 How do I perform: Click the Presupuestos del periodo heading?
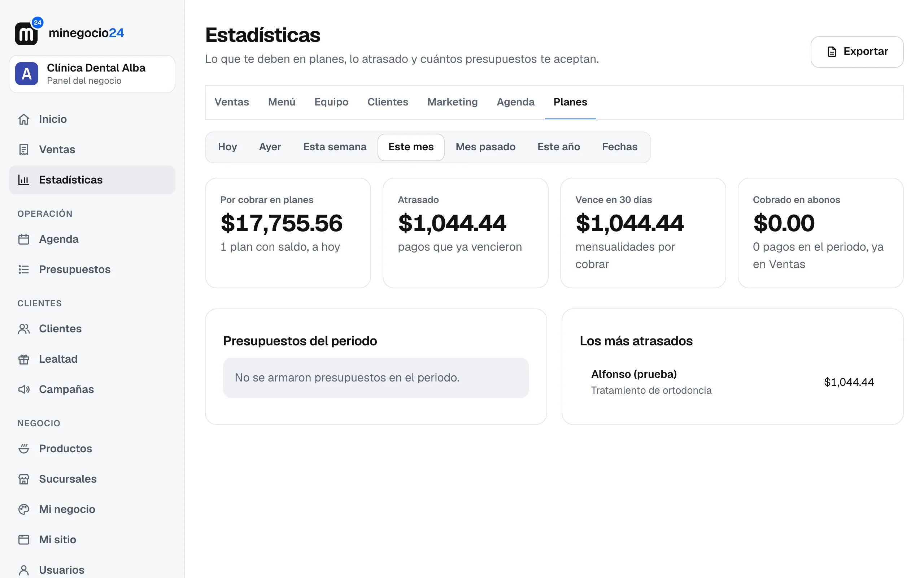pos(300,341)
